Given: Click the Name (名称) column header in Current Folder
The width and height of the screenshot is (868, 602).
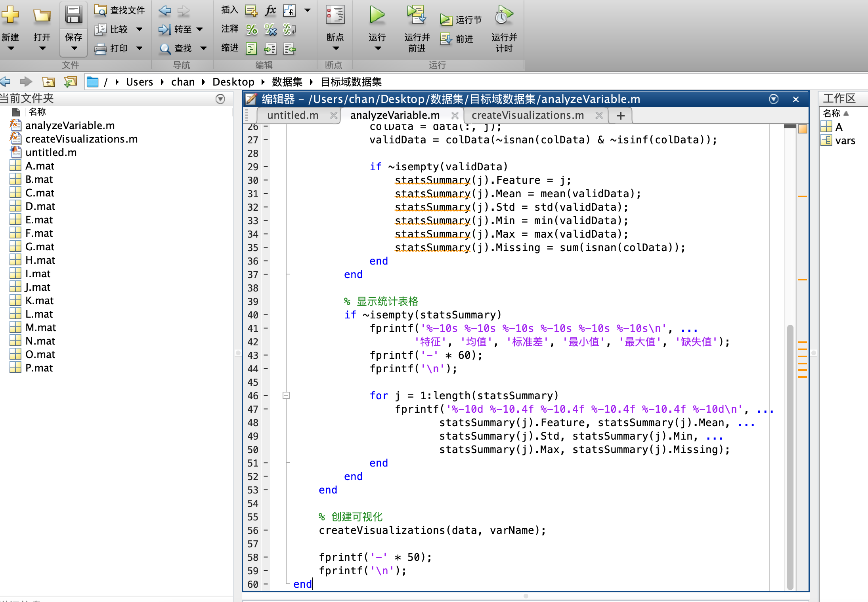Looking at the screenshot, I should tap(37, 112).
